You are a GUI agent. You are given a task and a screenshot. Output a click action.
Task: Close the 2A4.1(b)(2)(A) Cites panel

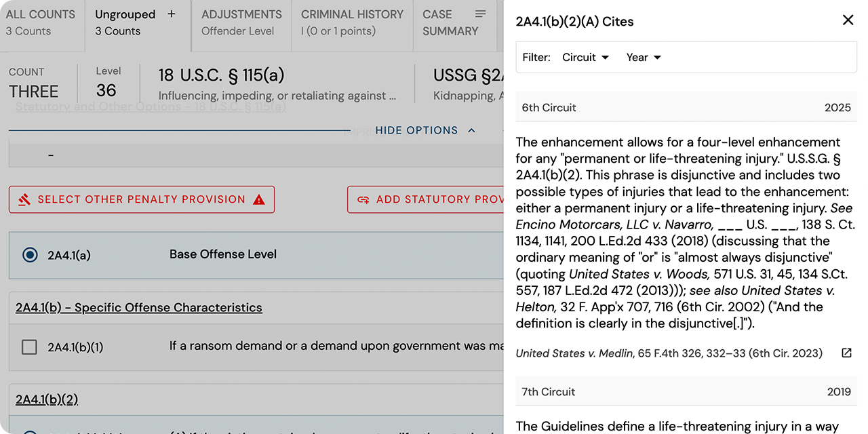(848, 20)
